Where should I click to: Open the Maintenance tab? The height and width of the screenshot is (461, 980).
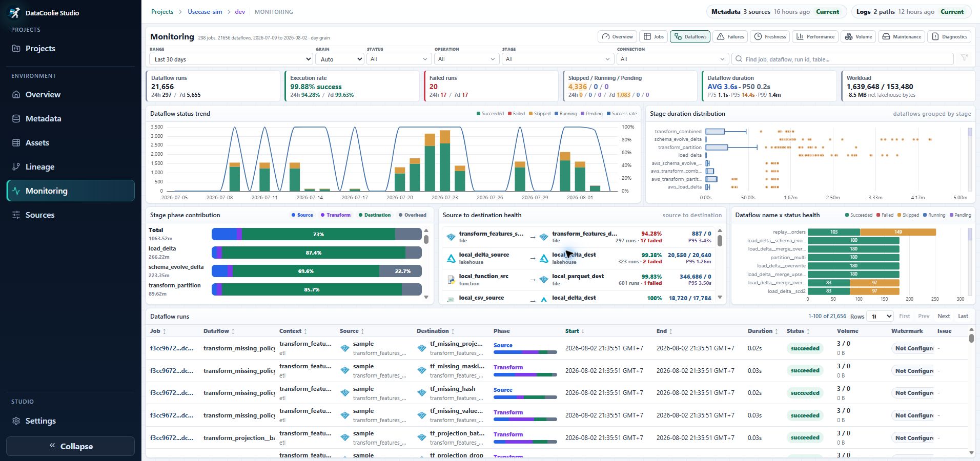click(x=902, y=36)
